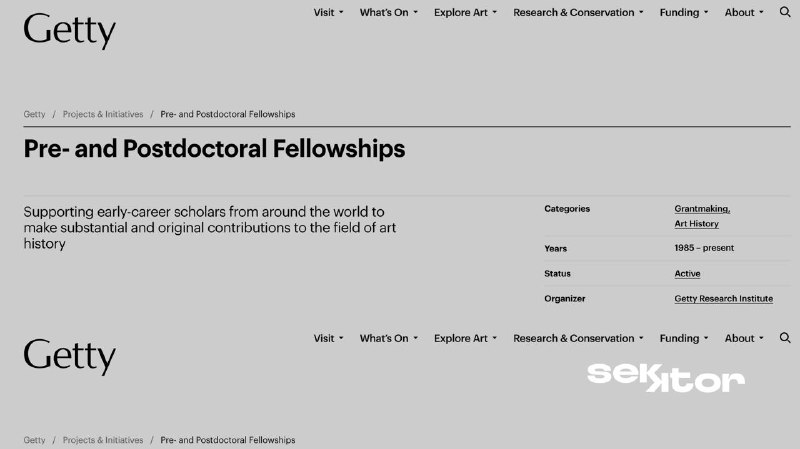Viewport: 800px width, 449px height.
Task: Follow the Grantmaking category link
Action: point(702,209)
